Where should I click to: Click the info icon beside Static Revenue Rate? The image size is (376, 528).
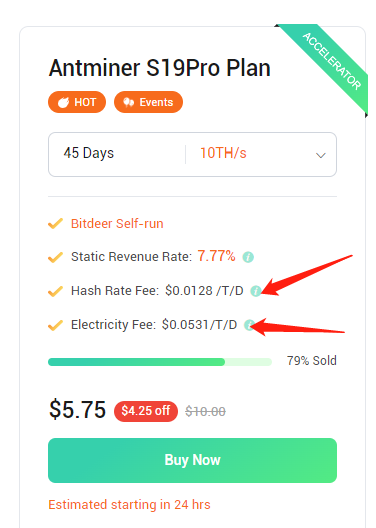pyautogui.click(x=248, y=257)
